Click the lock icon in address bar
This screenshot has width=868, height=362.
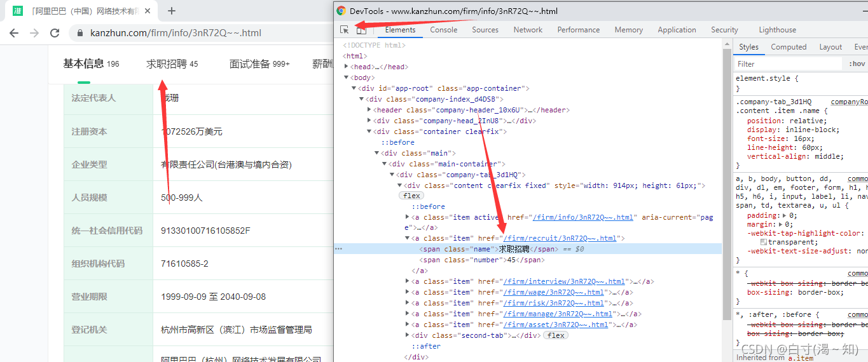(80, 33)
